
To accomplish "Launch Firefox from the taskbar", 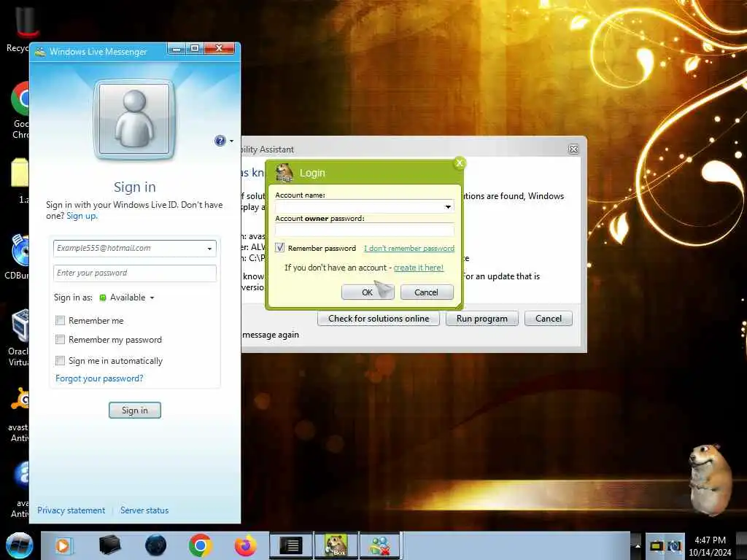I will pos(245,545).
